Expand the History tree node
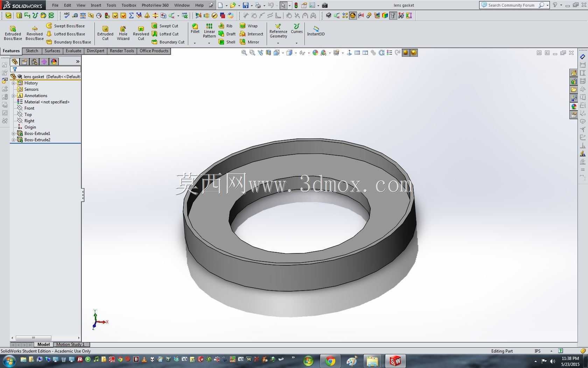This screenshot has height=368, width=588. pos(14,83)
